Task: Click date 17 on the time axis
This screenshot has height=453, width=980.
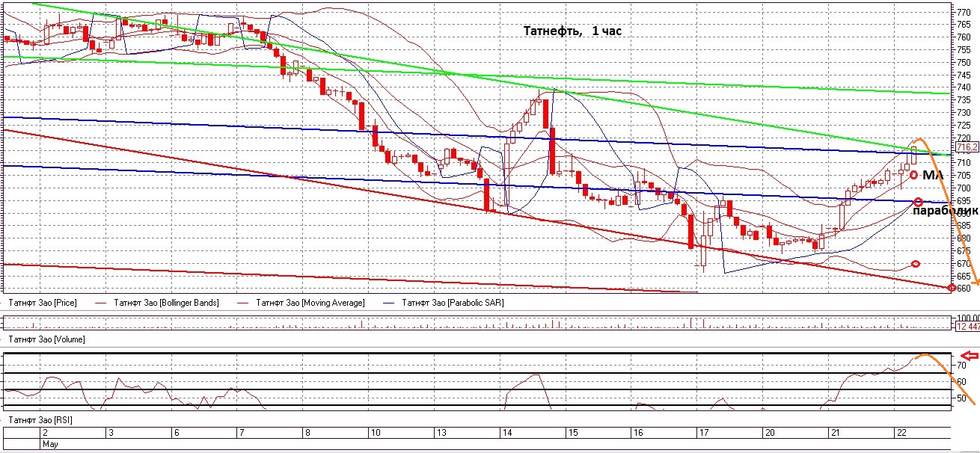Action: tap(704, 434)
